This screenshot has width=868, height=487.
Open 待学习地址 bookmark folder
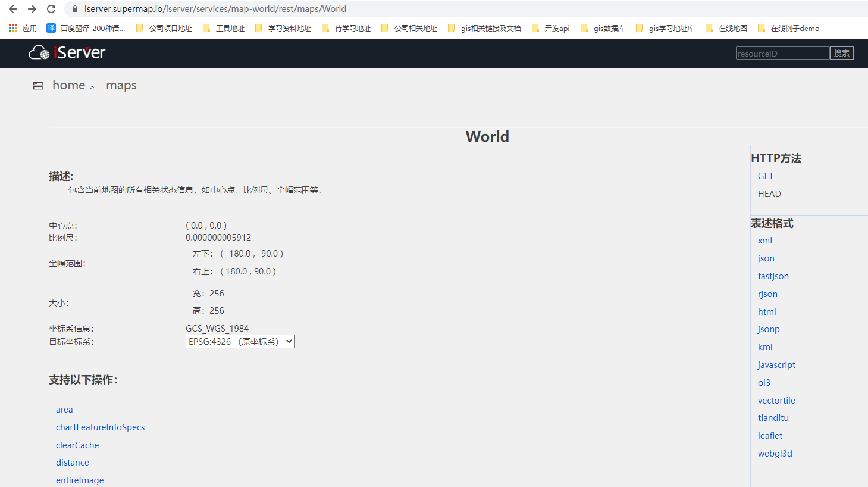tap(346, 28)
